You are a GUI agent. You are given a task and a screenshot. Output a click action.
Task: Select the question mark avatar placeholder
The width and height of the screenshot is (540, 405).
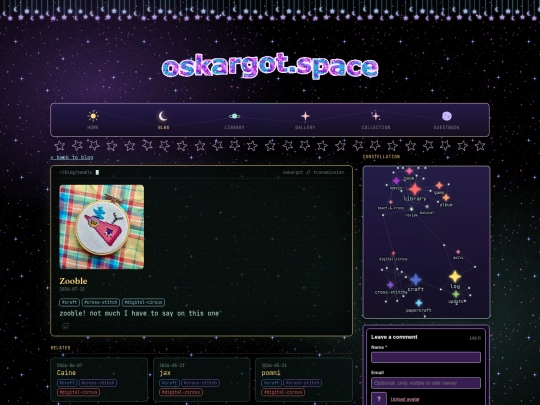pos(379,399)
